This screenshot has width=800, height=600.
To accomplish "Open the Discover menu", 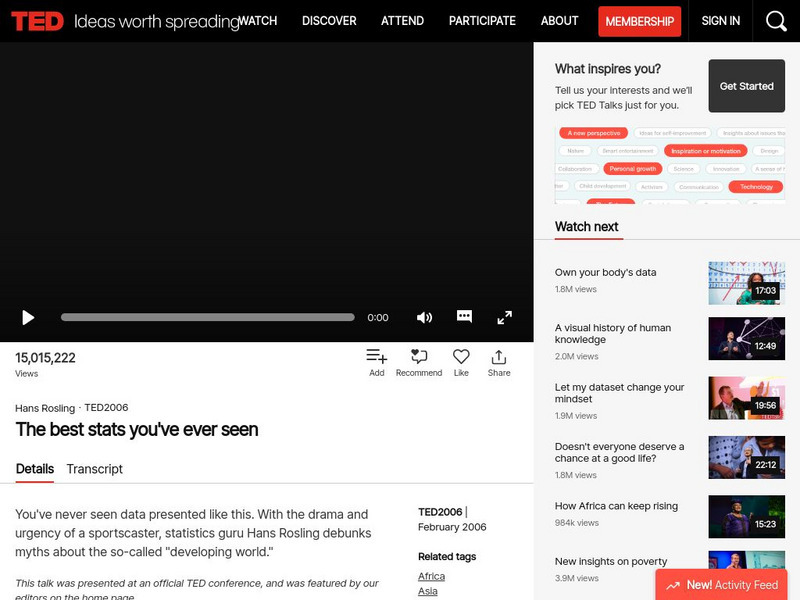I will 329,21.
